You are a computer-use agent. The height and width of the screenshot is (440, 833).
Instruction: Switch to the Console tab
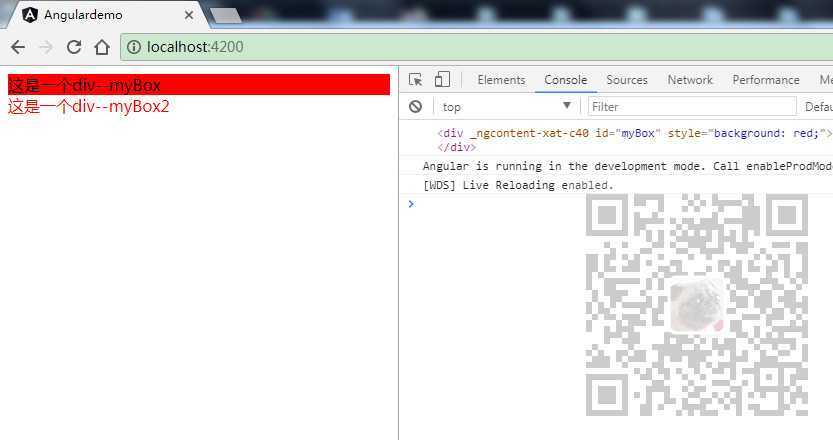566,80
